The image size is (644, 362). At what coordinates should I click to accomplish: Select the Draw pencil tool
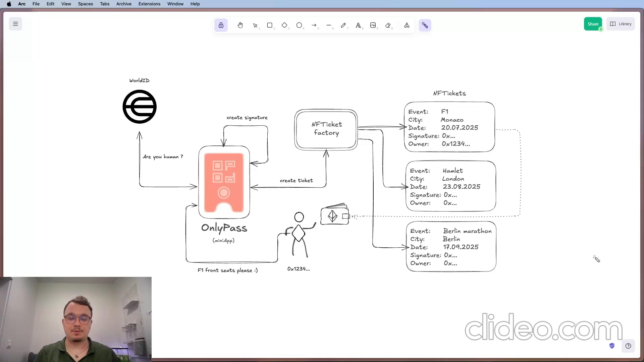click(x=343, y=25)
